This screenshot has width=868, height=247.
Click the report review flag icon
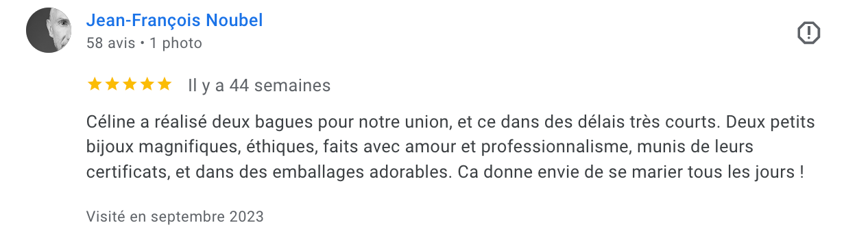point(809,32)
